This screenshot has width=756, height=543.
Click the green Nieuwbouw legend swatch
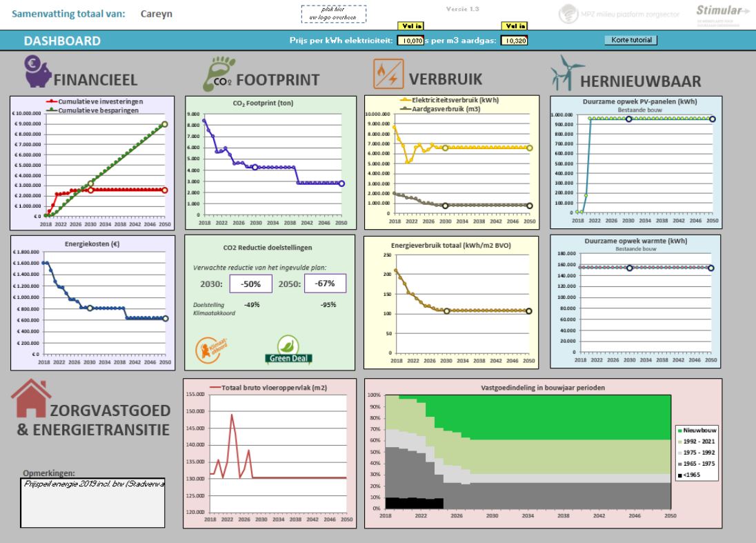pyautogui.click(x=679, y=428)
